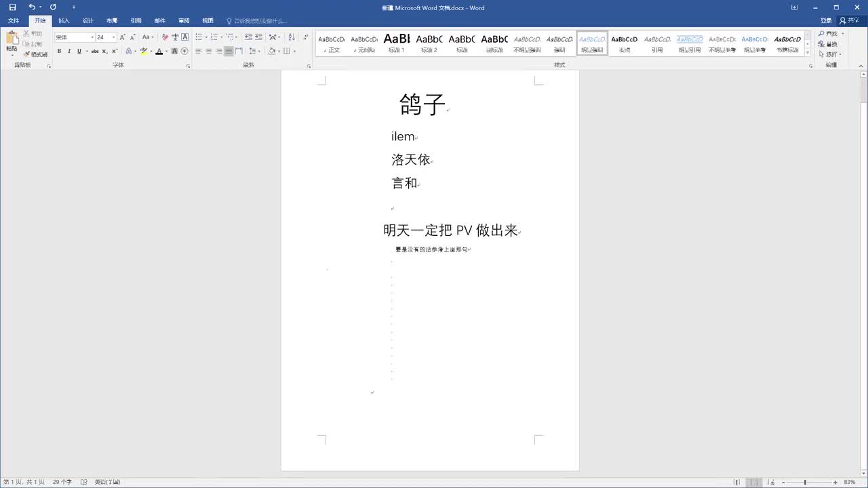The image size is (868, 488).
Task: Toggle underline on the selected text
Action: 79,51
